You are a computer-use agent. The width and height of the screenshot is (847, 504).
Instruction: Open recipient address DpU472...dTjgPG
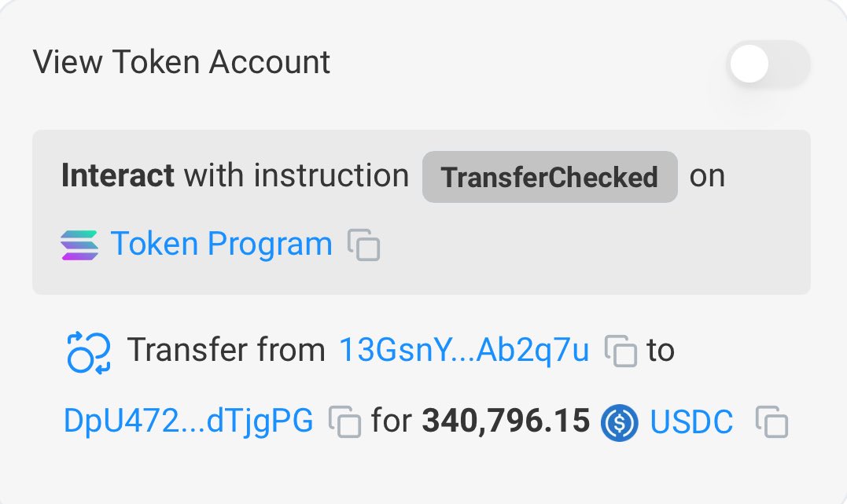189,421
